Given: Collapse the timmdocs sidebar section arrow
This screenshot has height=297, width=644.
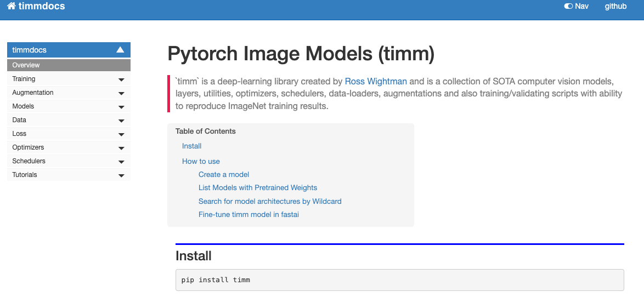Looking at the screenshot, I should (120, 50).
